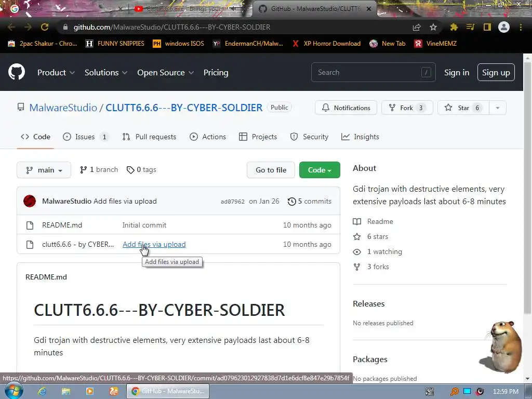Open the dropdown arrow next to Star
The image size is (532, 399).
click(497, 108)
